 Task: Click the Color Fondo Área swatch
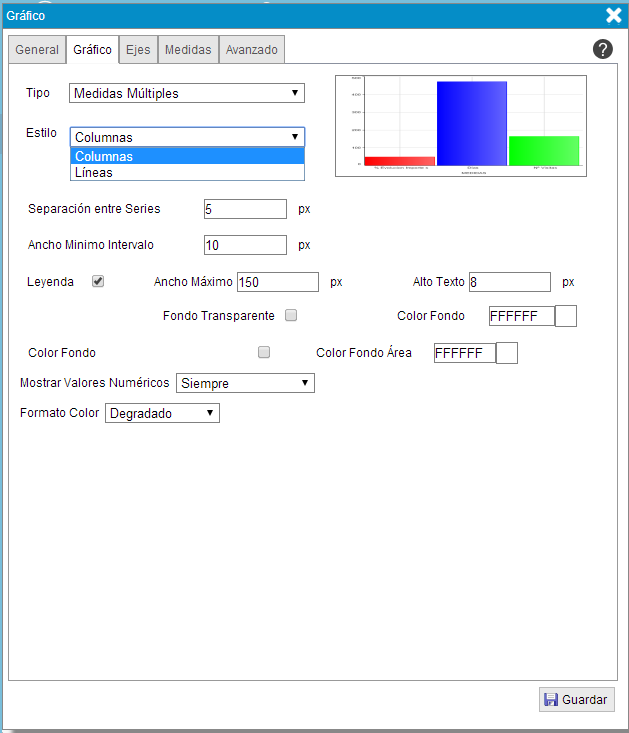(x=506, y=353)
